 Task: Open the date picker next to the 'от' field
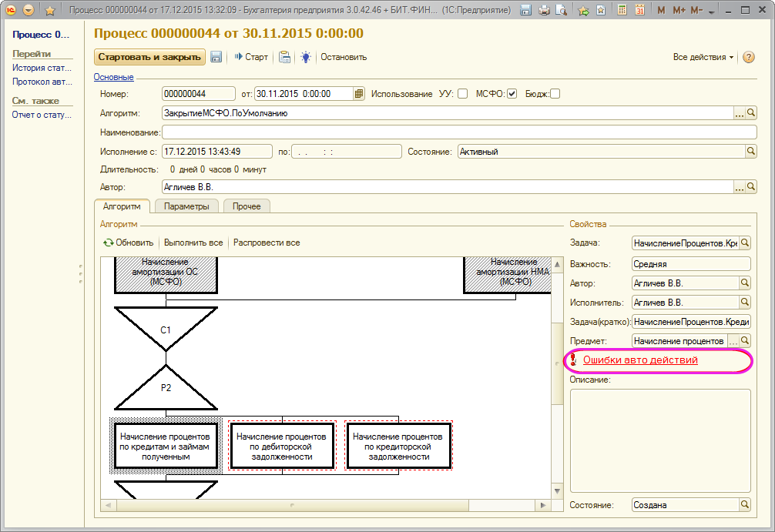pos(359,94)
